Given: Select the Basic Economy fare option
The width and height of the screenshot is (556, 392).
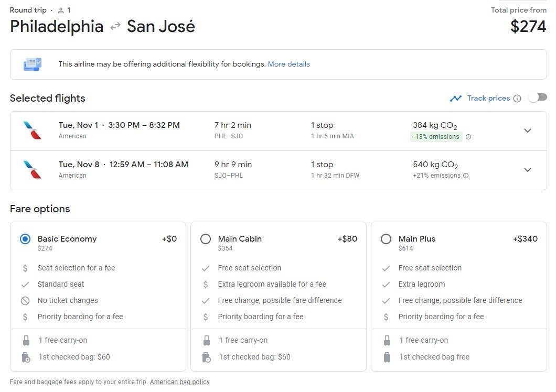Looking at the screenshot, I should [x=25, y=239].
